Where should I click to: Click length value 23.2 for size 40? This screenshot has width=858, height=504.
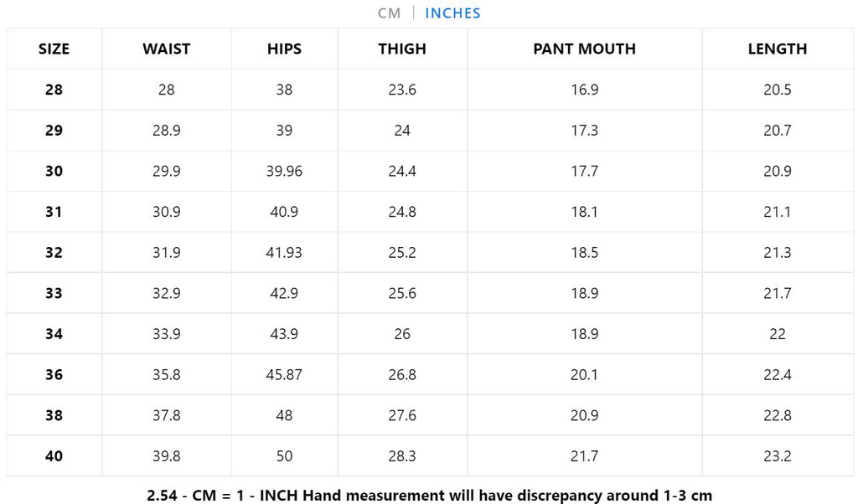(x=777, y=456)
